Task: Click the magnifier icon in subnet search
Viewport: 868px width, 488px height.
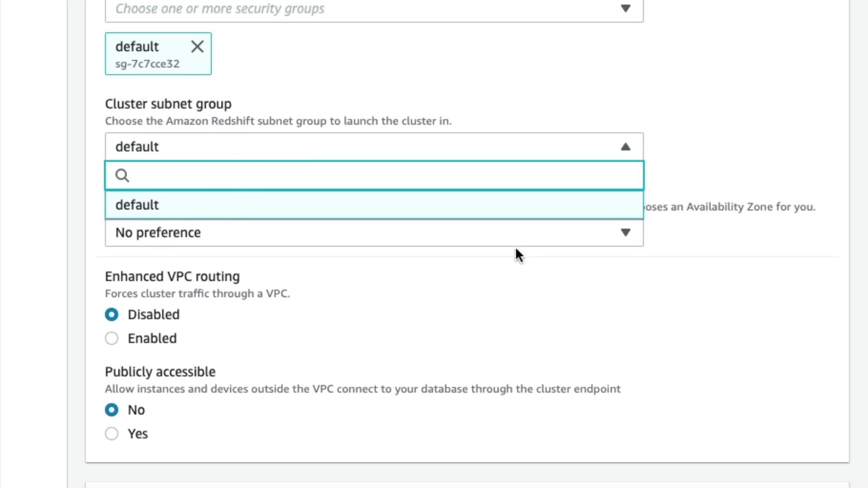Action: (122, 175)
